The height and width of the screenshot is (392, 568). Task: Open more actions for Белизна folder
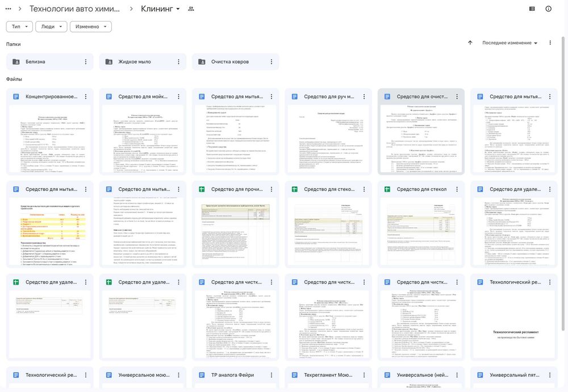[x=86, y=61]
